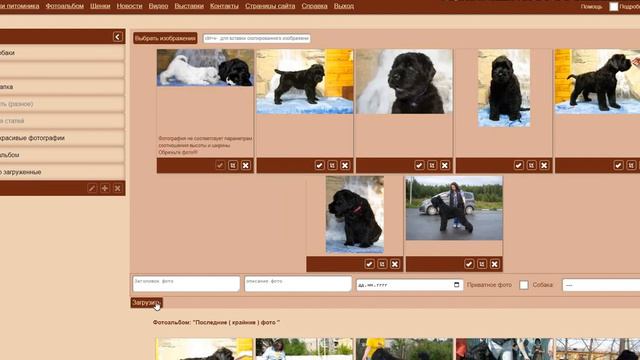The image size is (640, 360).
Task: Open the Страницы сайта menu item
Action: click(x=270, y=6)
